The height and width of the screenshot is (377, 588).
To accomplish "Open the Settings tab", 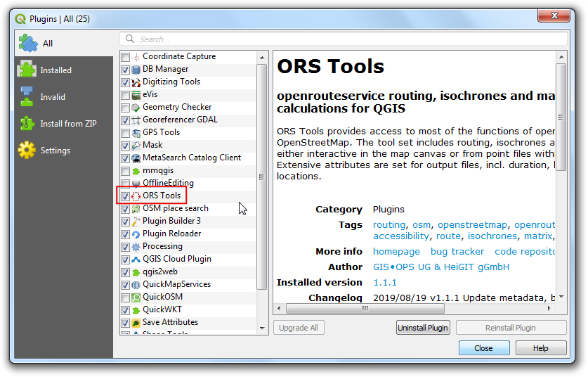I will tap(55, 151).
